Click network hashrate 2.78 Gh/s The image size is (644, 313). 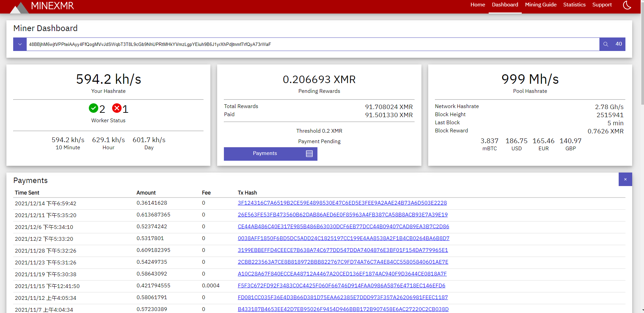(x=609, y=107)
